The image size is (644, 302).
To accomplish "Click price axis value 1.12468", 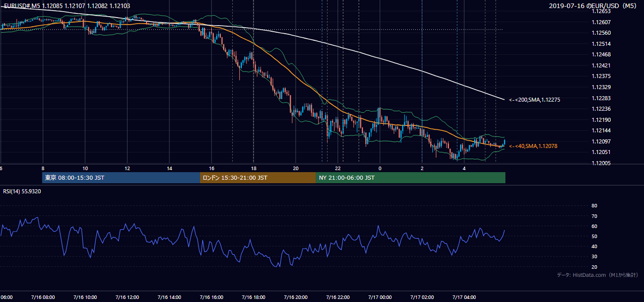I will coord(601,54).
